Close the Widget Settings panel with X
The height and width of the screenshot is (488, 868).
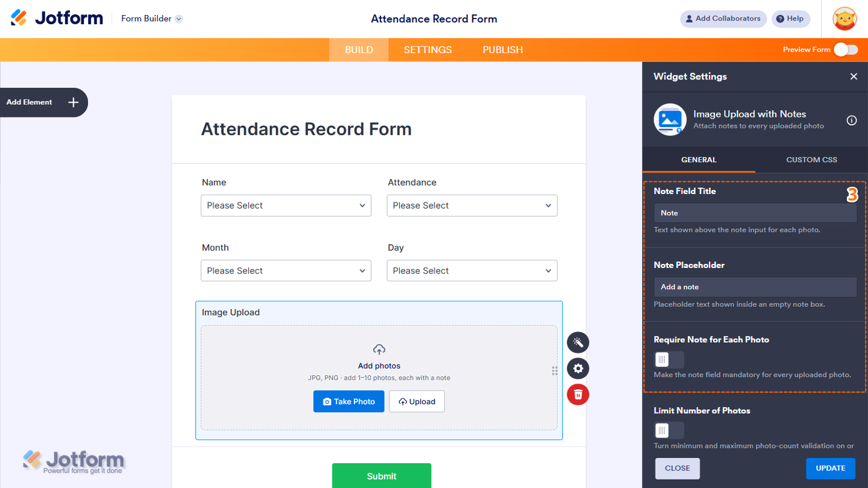(854, 77)
